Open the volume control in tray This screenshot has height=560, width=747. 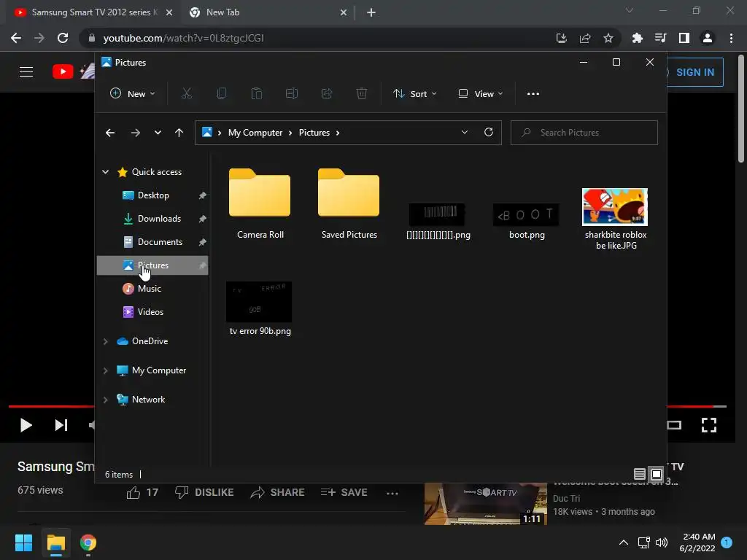coord(661,542)
